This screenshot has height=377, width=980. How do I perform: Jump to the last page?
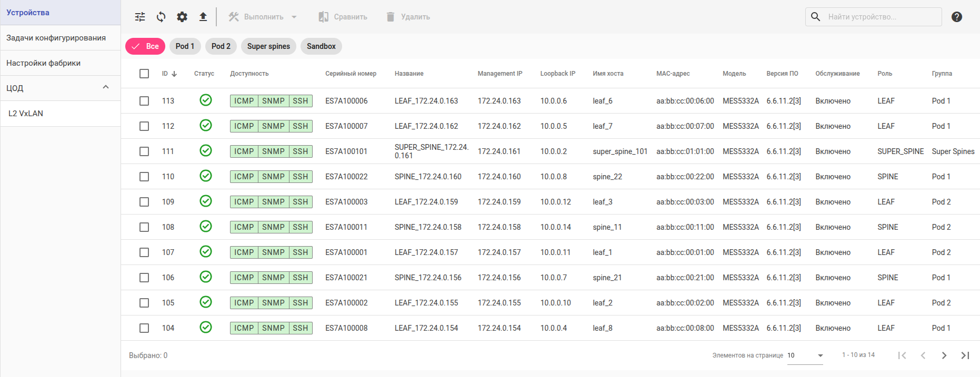pyautogui.click(x=965, y=355)
